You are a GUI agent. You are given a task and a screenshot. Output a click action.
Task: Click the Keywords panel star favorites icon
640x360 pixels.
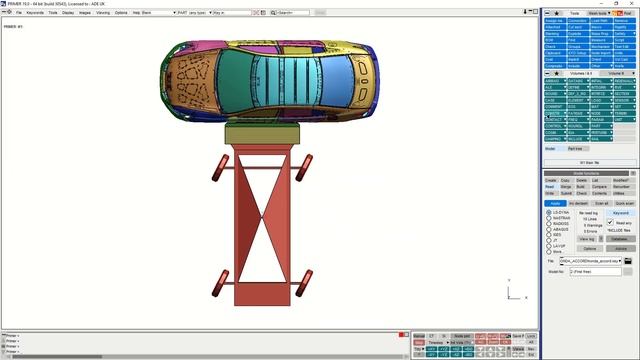point(557,73)
